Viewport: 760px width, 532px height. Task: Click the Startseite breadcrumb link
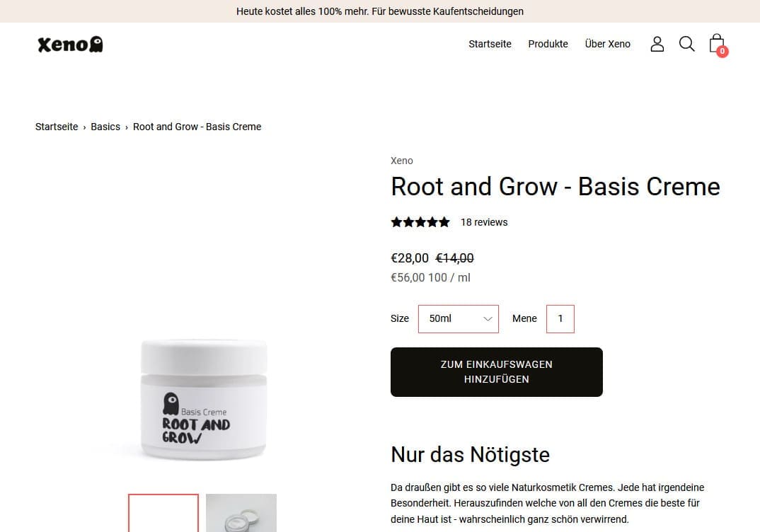click(x=56, y=127)
